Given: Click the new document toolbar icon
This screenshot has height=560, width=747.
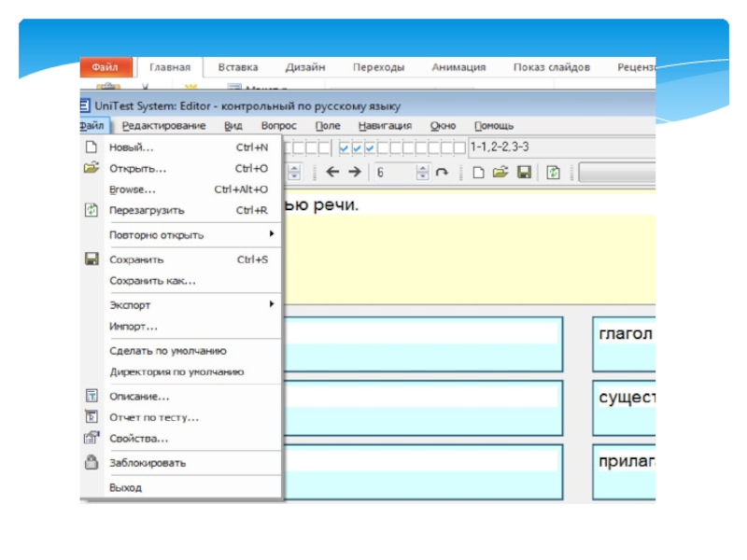Looking at the screenshot, I should coord(478,173).
